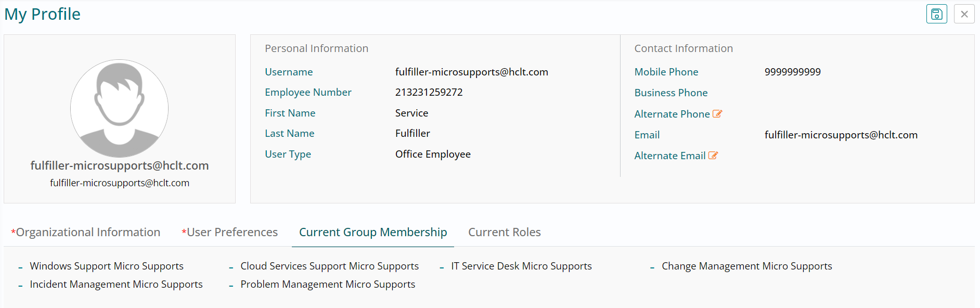The width and height of the screenshot is (980, 308).
Task: Click IT Service Desk Micro Supports
Action: point(521,266)
